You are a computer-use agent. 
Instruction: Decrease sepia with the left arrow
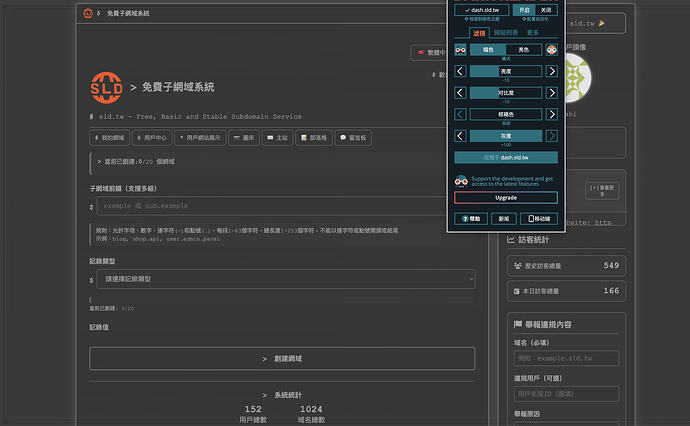[x=460, y=114]
